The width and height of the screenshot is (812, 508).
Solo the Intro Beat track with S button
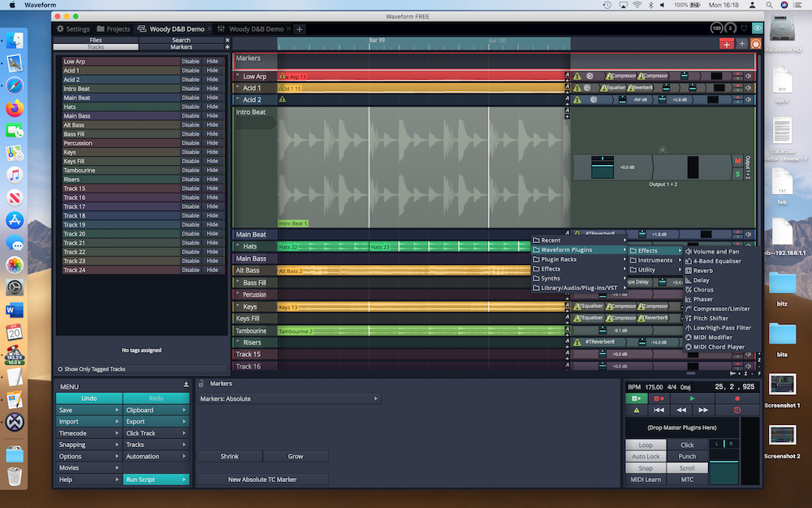coord(737,174)
